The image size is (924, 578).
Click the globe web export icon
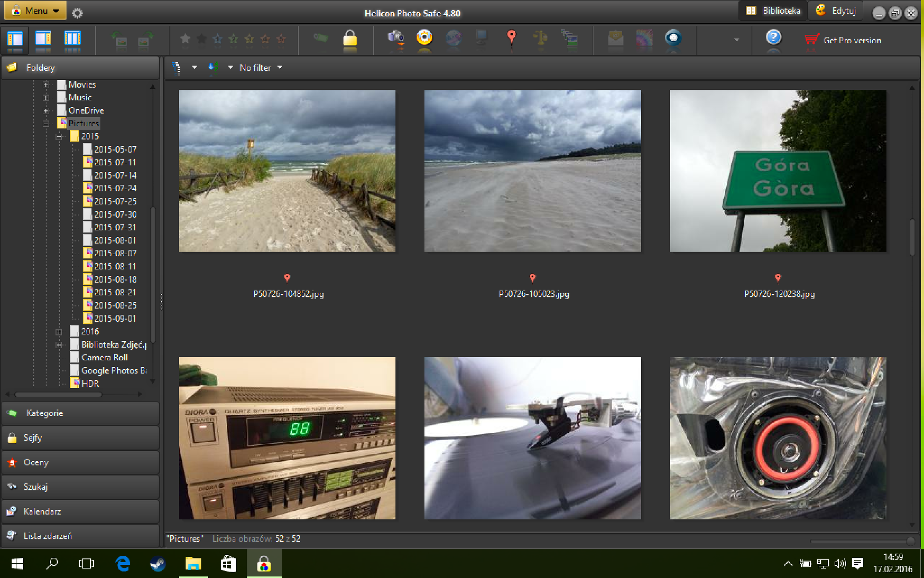coord(454,38)
